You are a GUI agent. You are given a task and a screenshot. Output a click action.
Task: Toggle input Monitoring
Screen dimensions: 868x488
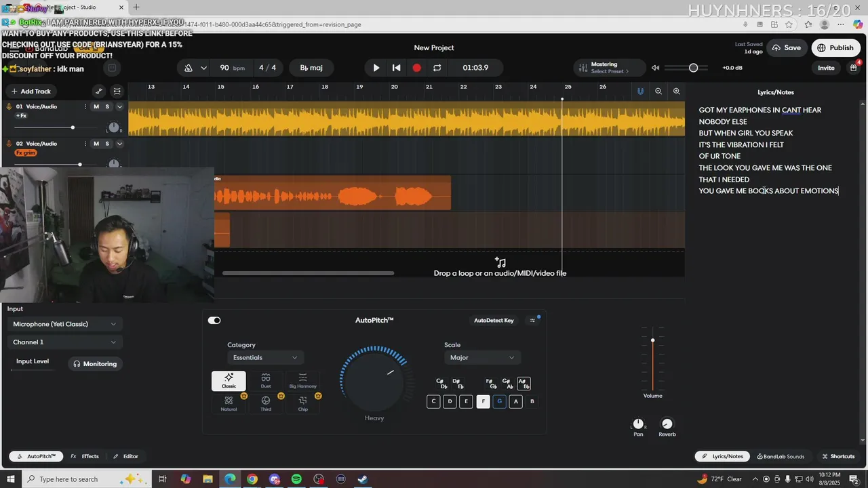coord(95,364)
